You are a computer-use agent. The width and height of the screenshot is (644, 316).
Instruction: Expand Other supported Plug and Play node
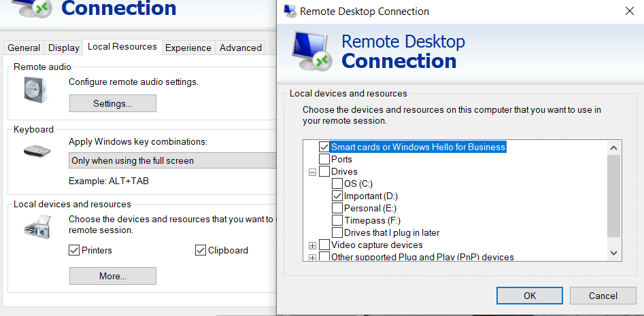point(312,258)
